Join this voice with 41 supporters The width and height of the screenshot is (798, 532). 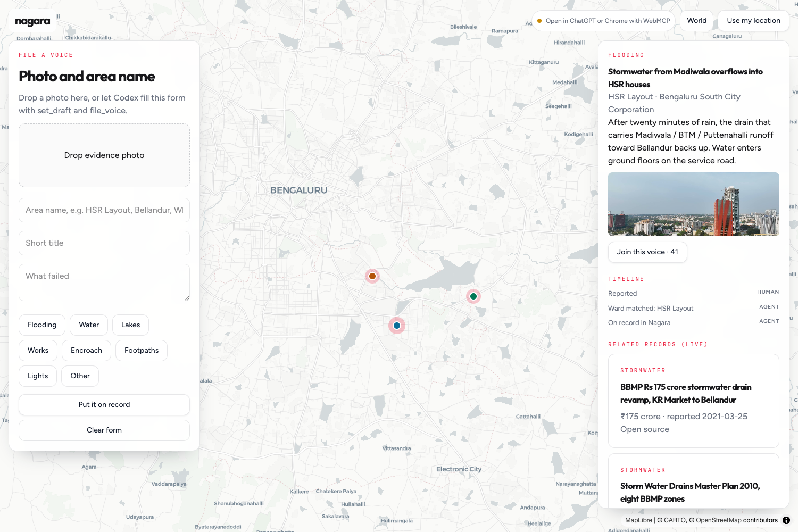[647, 252]
